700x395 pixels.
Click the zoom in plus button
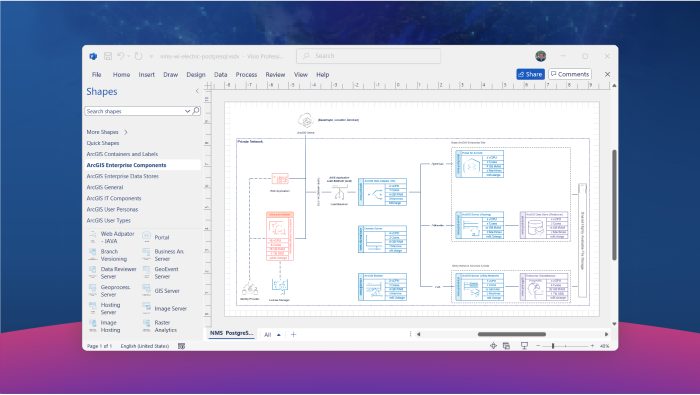click(592, 346)
